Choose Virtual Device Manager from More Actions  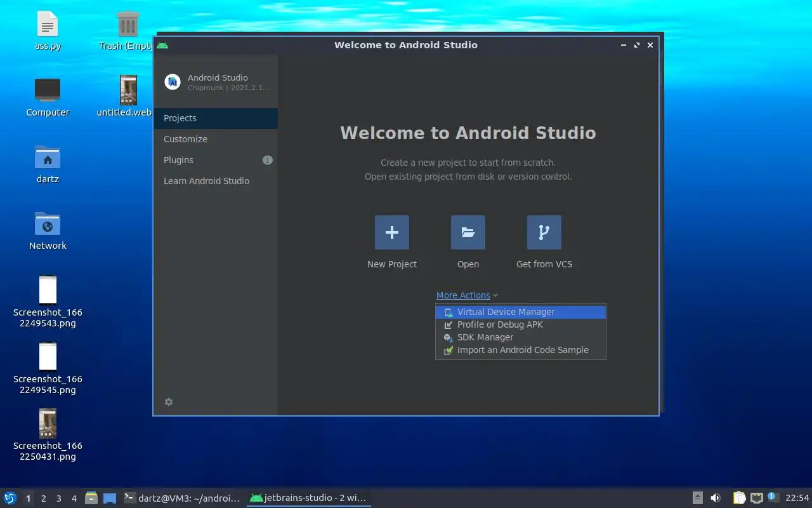(x=521, y=312)
